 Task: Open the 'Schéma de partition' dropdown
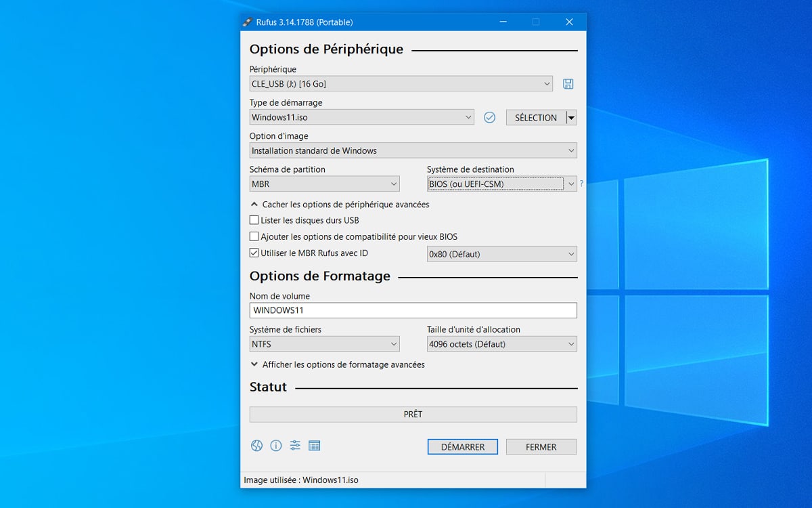[324, 183]
